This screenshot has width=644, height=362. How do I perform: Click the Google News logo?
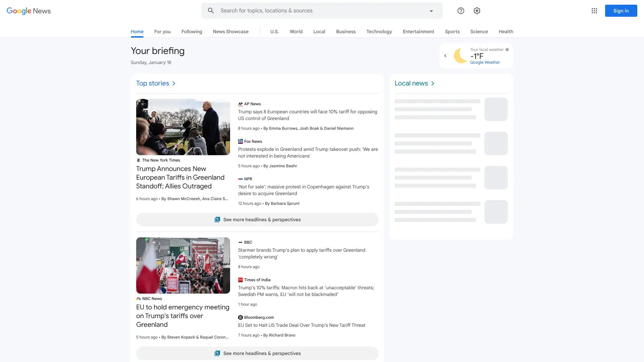click(29, 11)
